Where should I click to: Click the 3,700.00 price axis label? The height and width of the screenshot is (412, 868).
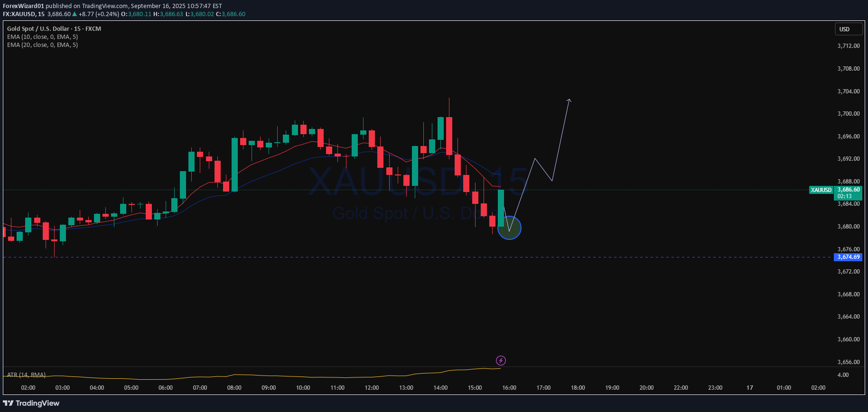[x=849, y=114]
